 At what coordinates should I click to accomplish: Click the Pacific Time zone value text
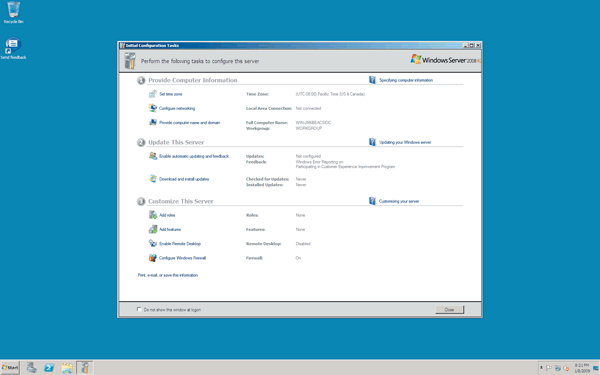tap(330, 94)
